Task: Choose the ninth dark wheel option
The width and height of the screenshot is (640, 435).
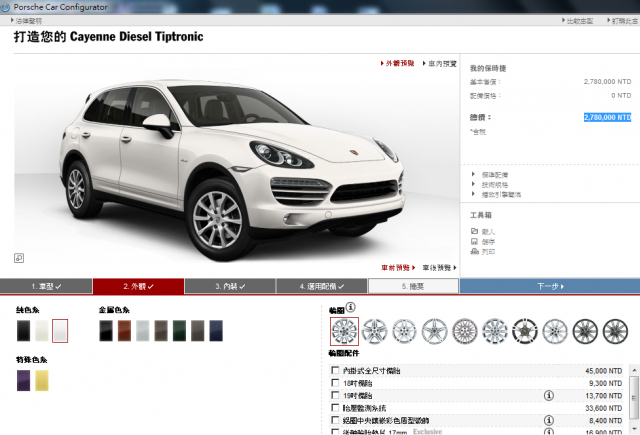Action: [585, 331]
